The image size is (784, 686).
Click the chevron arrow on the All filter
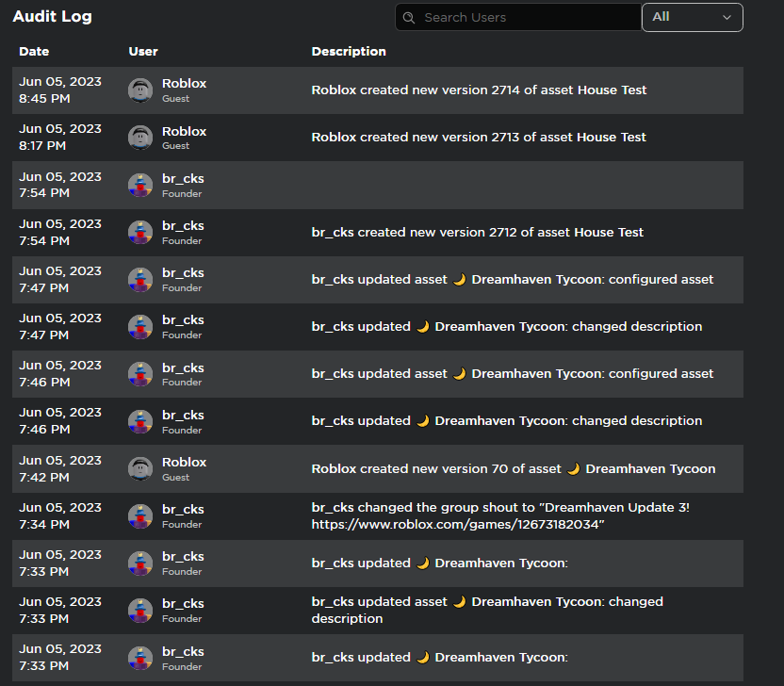click(x=726, y=17)
